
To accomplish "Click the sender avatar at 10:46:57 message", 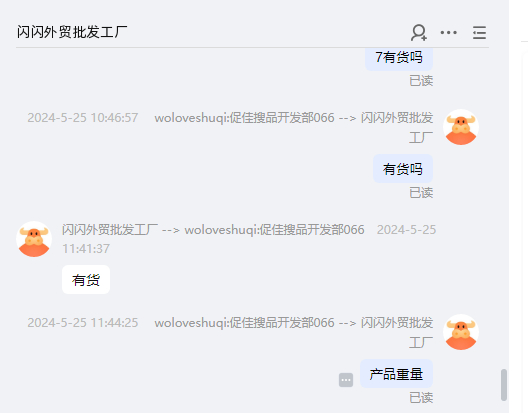I will coord(461,127).
